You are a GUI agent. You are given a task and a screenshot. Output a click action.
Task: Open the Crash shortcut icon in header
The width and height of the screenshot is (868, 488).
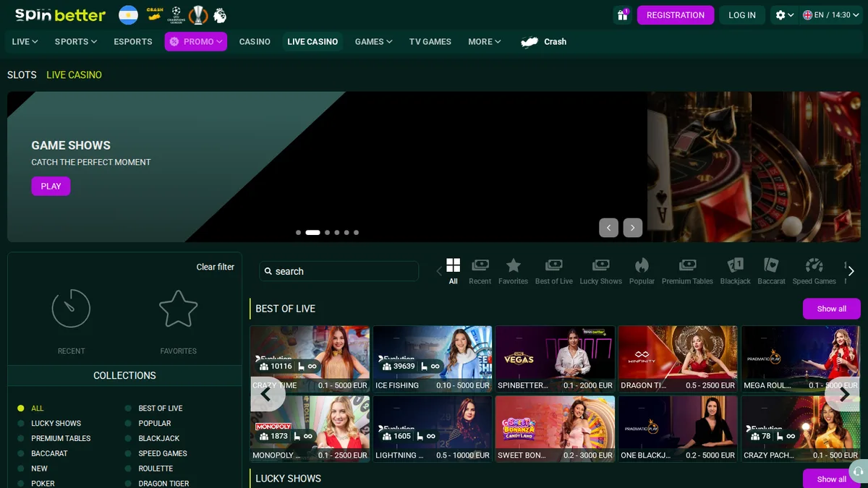pyautogui.click(x=155, y=14)
